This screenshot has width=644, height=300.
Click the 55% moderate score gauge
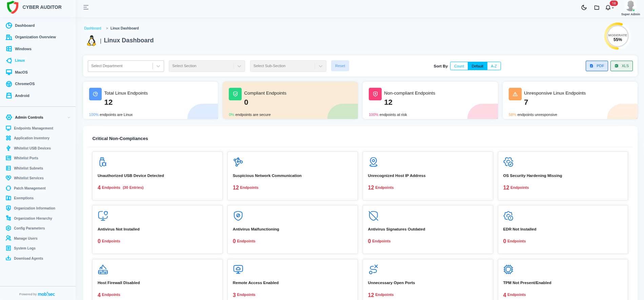tap(618, 37)
